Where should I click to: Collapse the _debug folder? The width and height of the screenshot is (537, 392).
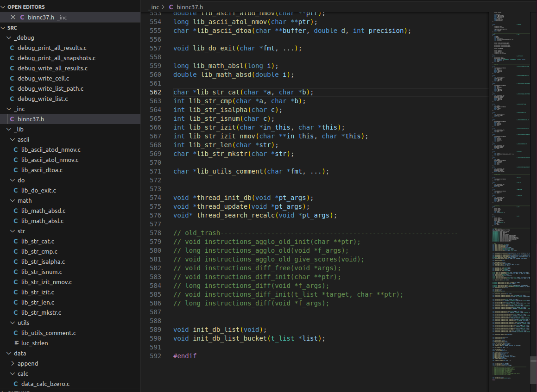[9, 37]
